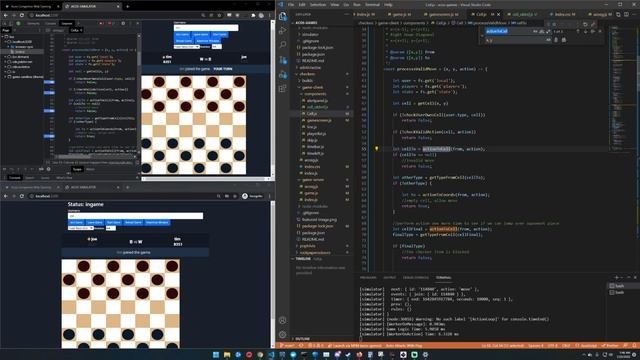Open featured-image.png in the Explorer tree
This screenshot has height=360, width=640.
pos(320,220)
